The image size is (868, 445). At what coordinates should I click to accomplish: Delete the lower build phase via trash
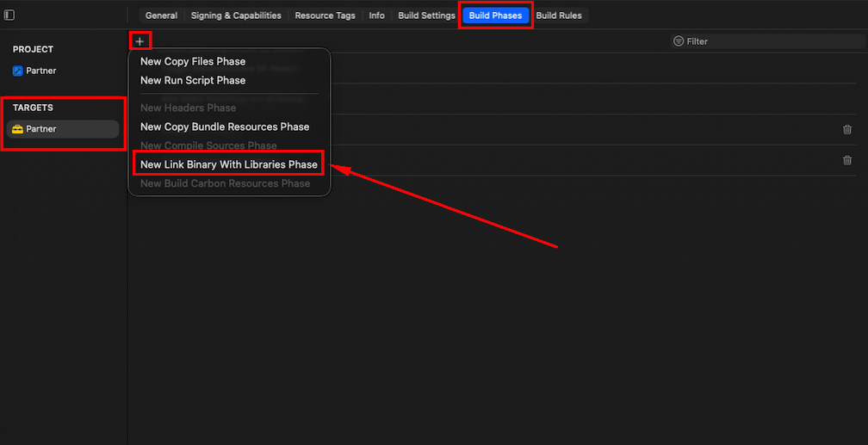pyautogui.click(x=847, y=160)
